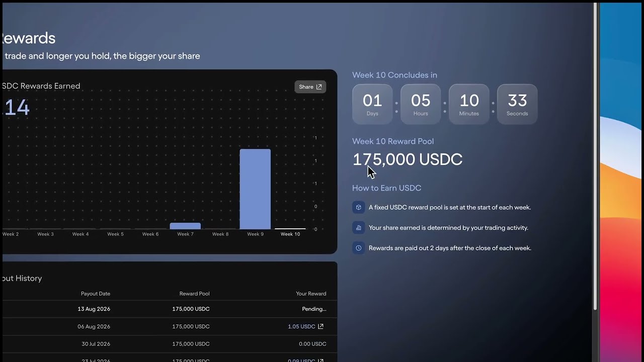The width and height of the screenshot is (644, 362).
Task: Select the Week 5 axis label
Action: [115, 234]
